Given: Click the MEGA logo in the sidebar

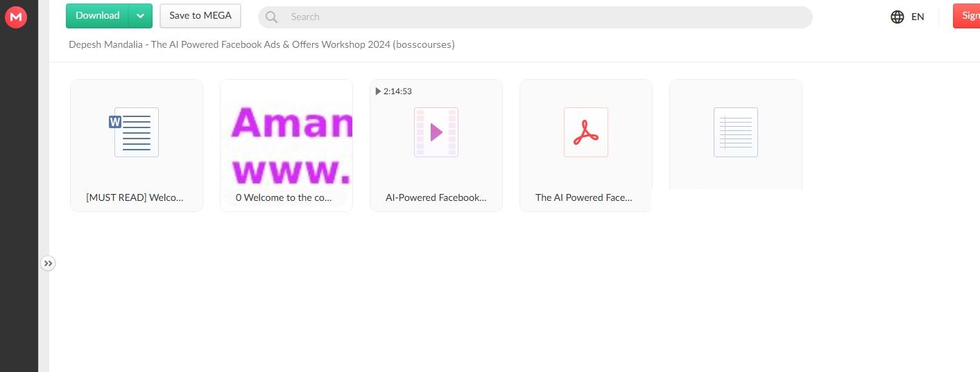Looking at the screenshot, I should point(15,17).
